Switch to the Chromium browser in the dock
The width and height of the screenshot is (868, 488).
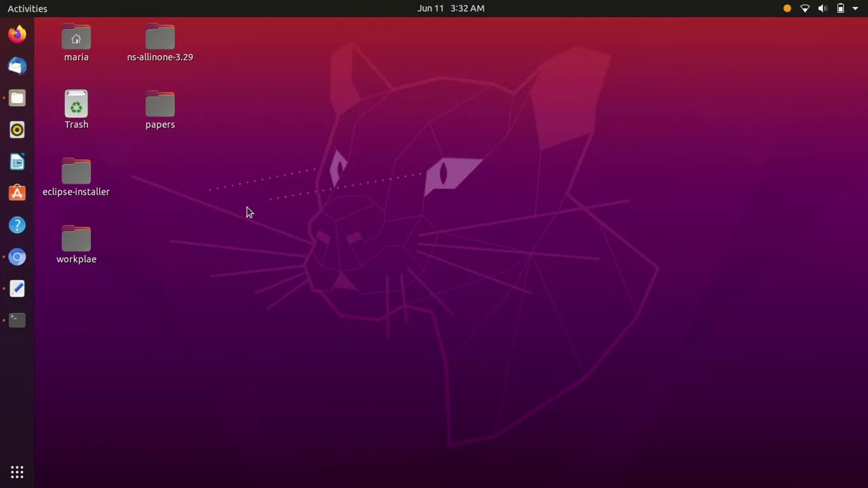(17, 257)
